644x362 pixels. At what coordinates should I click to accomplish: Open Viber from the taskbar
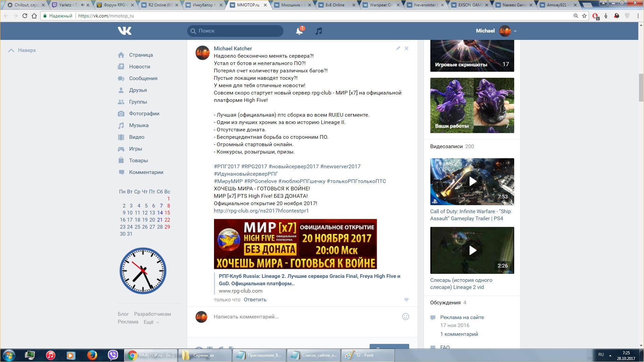click(113, 355)
